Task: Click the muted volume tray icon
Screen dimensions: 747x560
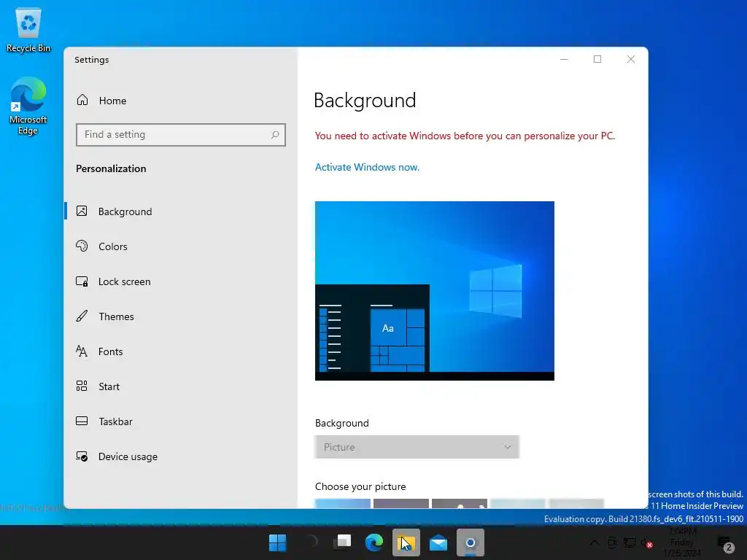Action: [x=647, y=542]
